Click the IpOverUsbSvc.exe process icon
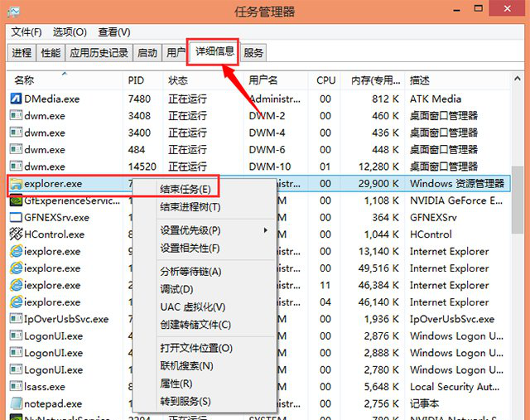The height and width of the screenshot is (420, 530). click(16, 319)
